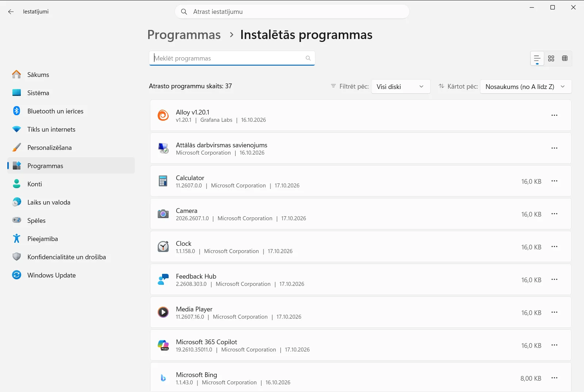The height and width of the screenshot is (392, 584).
Task: Click the Alloy v1.20.1 app icon
Action: click(163, 115)
